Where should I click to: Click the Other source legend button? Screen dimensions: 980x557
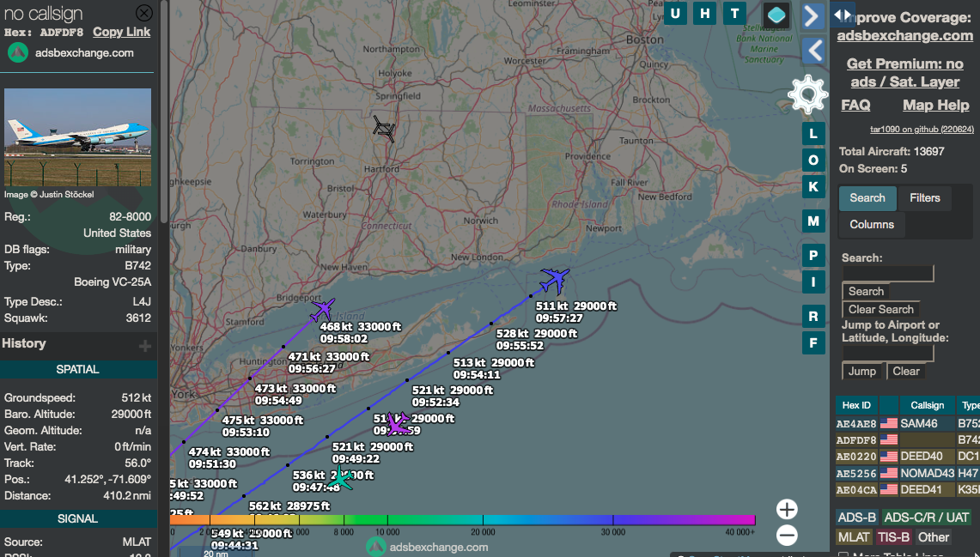pyautogui.click(x=933, y=537)
